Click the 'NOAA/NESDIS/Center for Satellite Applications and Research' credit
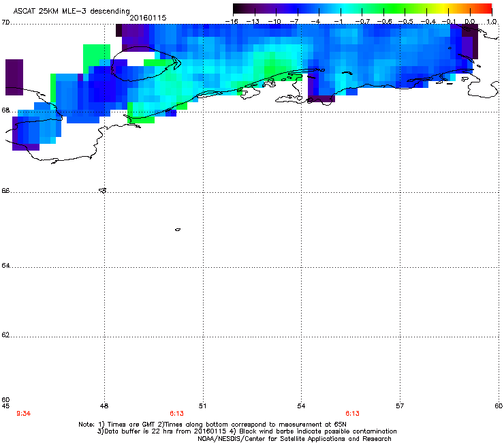 tap(294, 439)
